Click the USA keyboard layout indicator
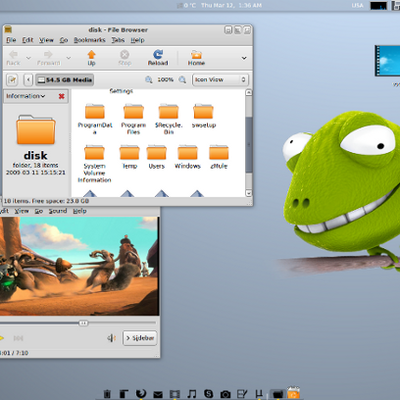 pyautogui.click(x=357, y=5)
